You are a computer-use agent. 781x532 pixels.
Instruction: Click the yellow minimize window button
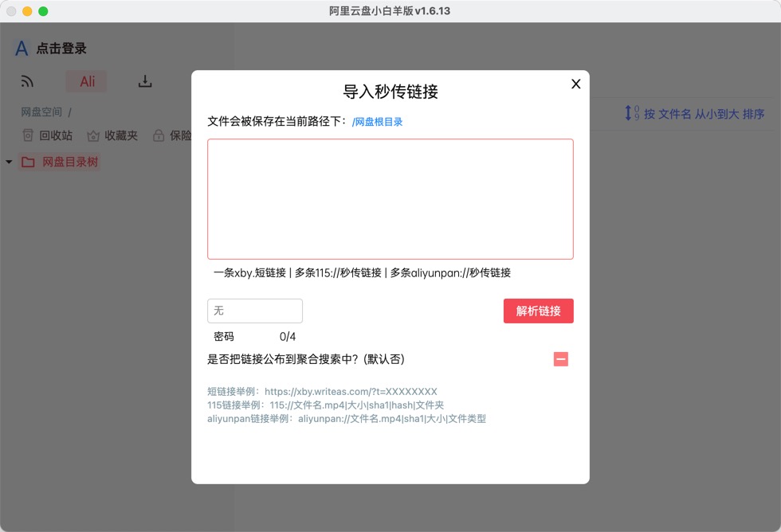[27, 11]
